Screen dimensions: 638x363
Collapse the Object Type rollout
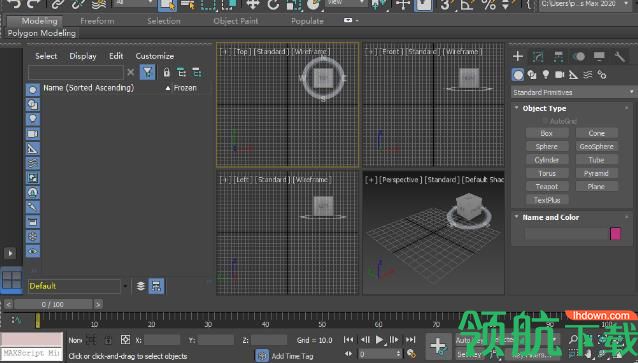click(x=545, y=108)
